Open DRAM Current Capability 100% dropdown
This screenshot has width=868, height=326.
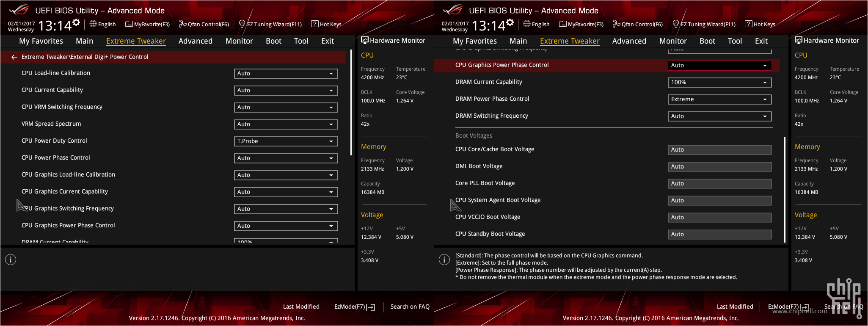(720, 82)
